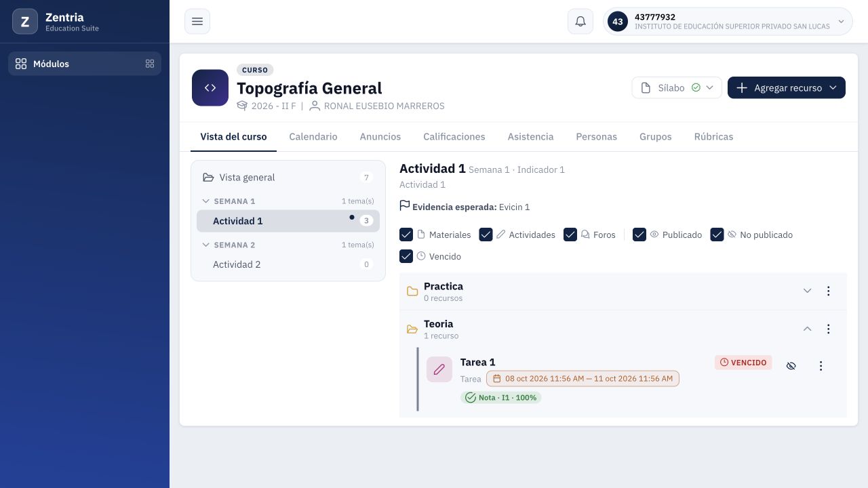Open the Tarea 1 pencil icon
868x488 pixels.
(x=439, y=369)
